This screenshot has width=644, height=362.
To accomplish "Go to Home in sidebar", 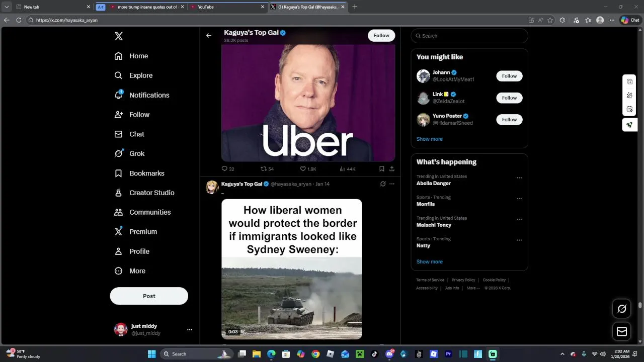I will tap(131, 56).
